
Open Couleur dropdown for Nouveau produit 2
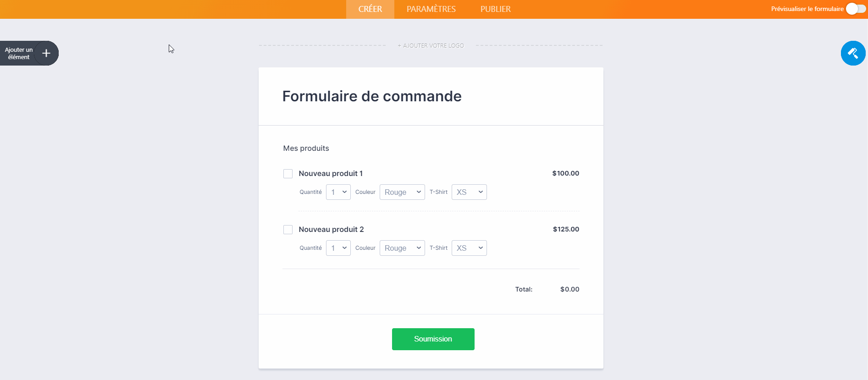click(x=402, y=248)
